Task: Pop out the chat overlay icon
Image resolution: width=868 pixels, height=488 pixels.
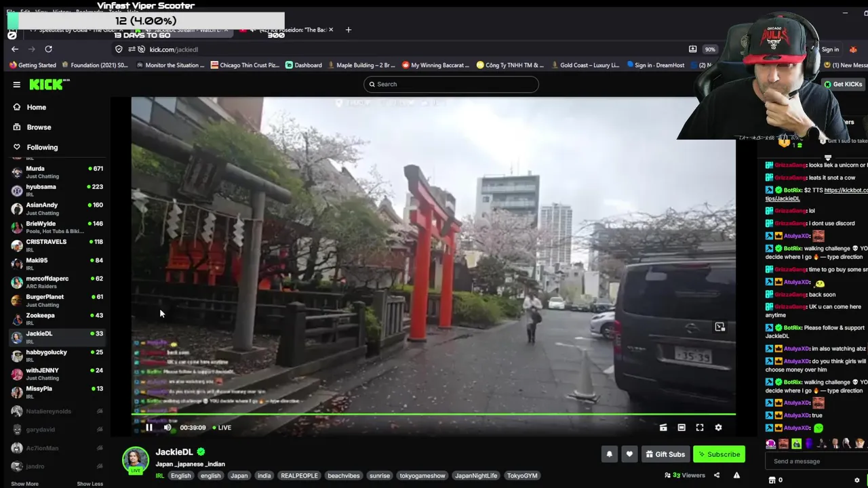Action: coord(720,327)
